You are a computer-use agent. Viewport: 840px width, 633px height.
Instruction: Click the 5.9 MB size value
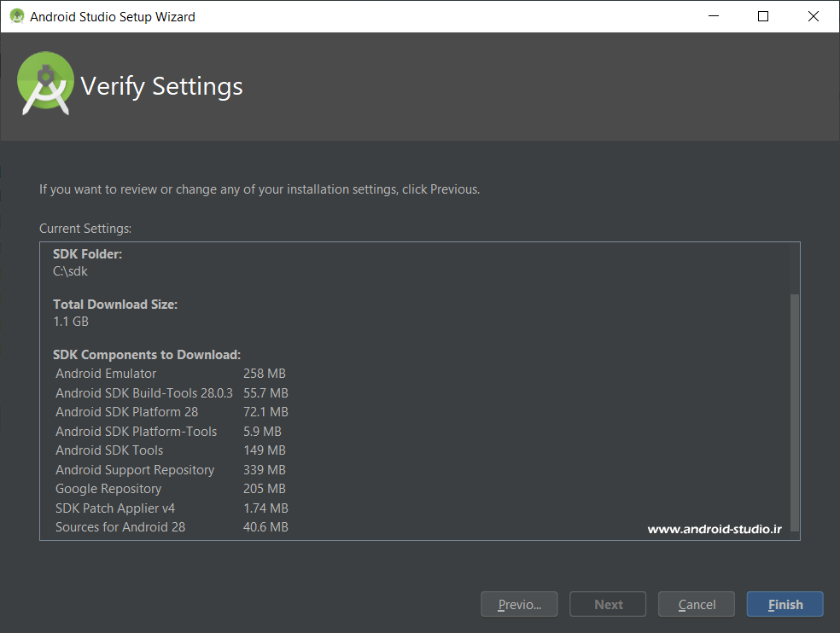pos(263,432)
